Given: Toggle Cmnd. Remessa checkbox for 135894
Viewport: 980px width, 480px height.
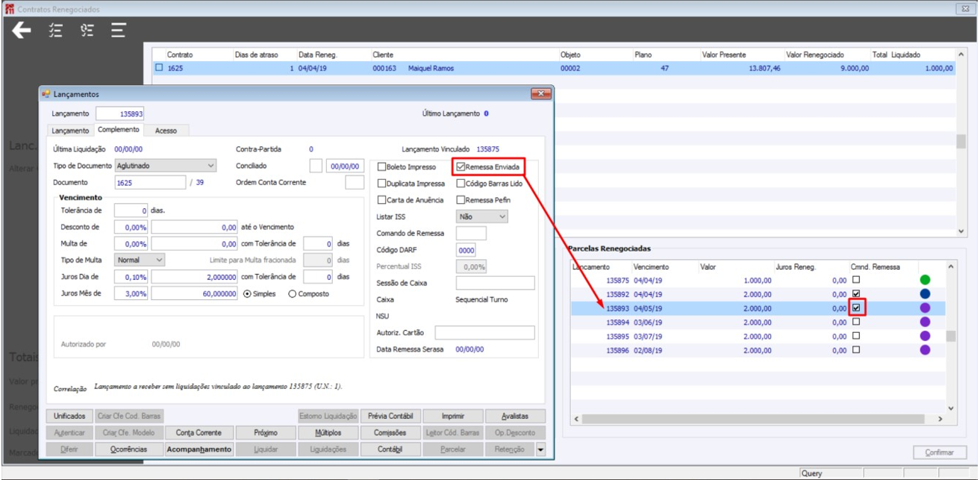Looking at the screenshot, I should pos(856,322).
